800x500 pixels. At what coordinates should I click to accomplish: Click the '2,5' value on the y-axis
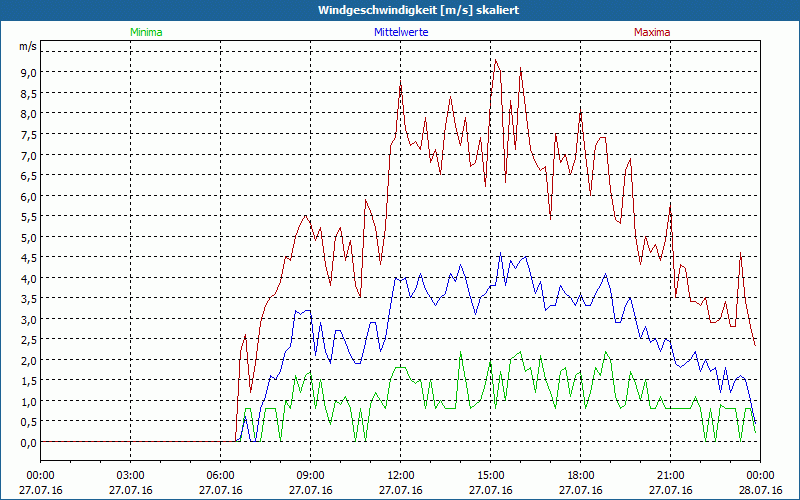click(29, 340)
